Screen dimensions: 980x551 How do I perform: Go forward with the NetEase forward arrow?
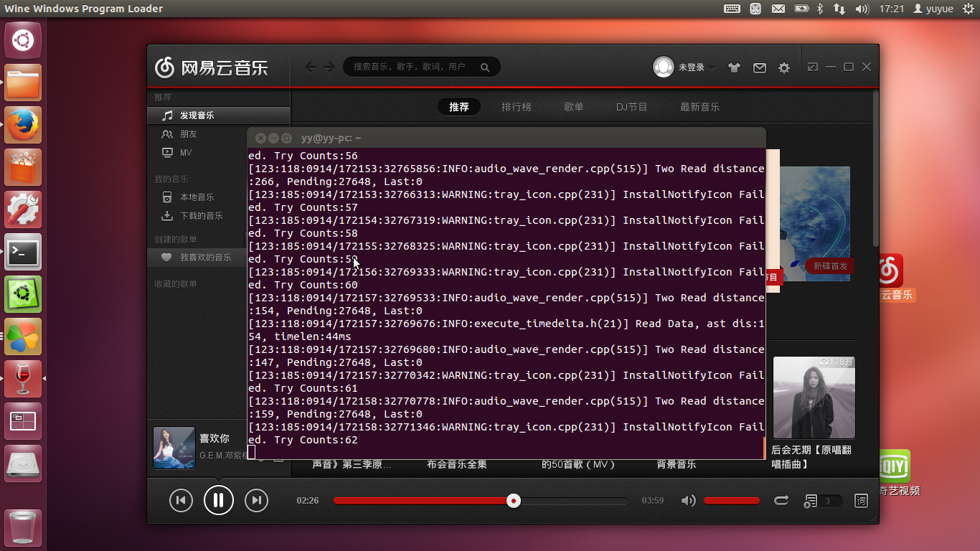[x=329, y=67]
